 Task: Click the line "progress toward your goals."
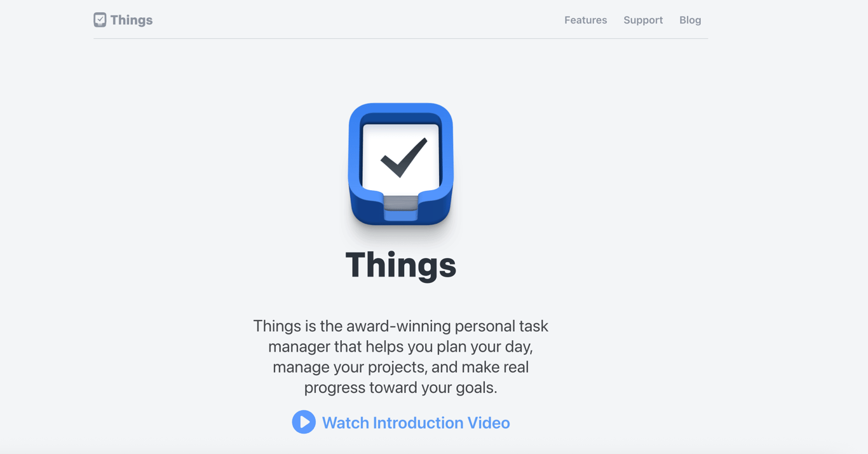400,387
